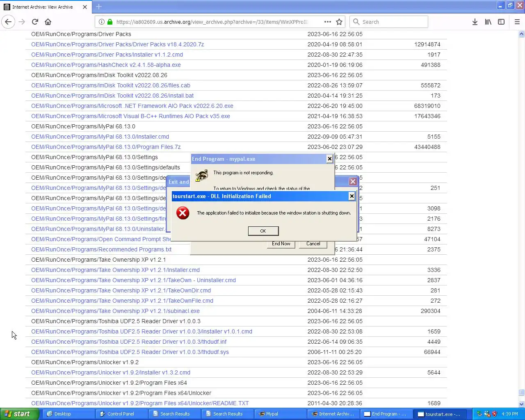Click End Now button

click(281, 244)
